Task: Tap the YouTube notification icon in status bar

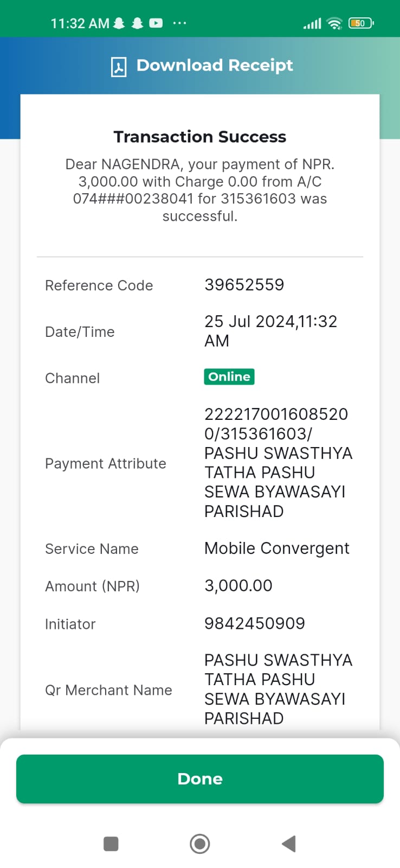Action: (x=156, y=23)
